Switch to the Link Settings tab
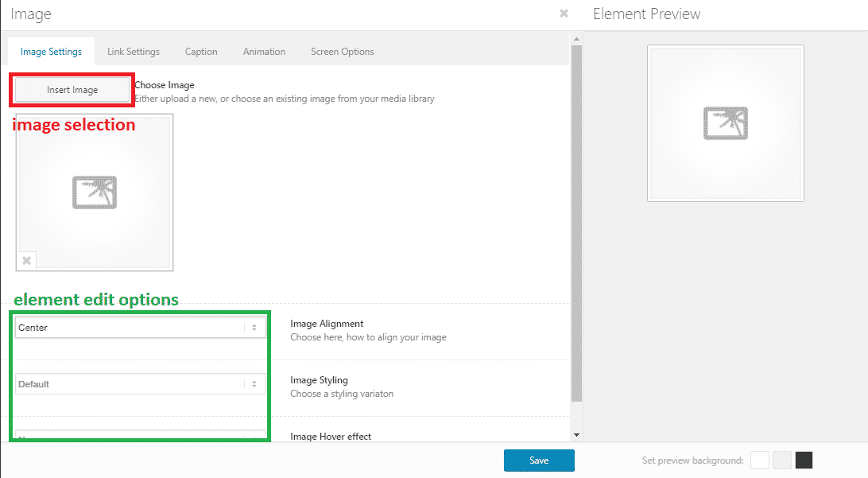 point(134,52)
